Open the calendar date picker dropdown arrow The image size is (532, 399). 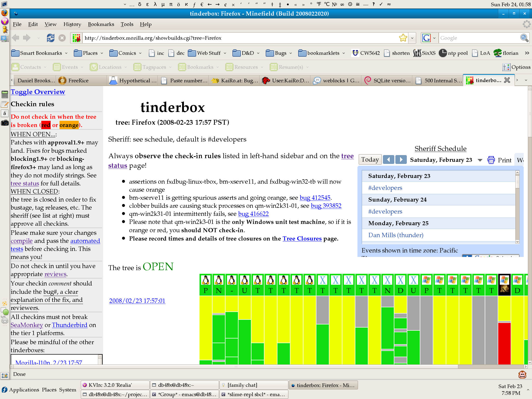(480, 160)
